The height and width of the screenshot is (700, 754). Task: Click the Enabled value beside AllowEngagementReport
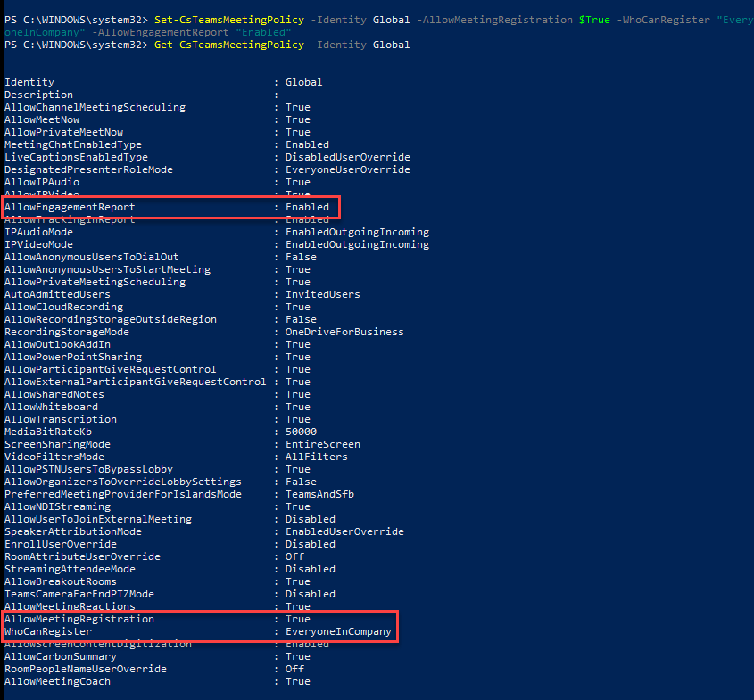pyautogui.click(x=307, y=207)
